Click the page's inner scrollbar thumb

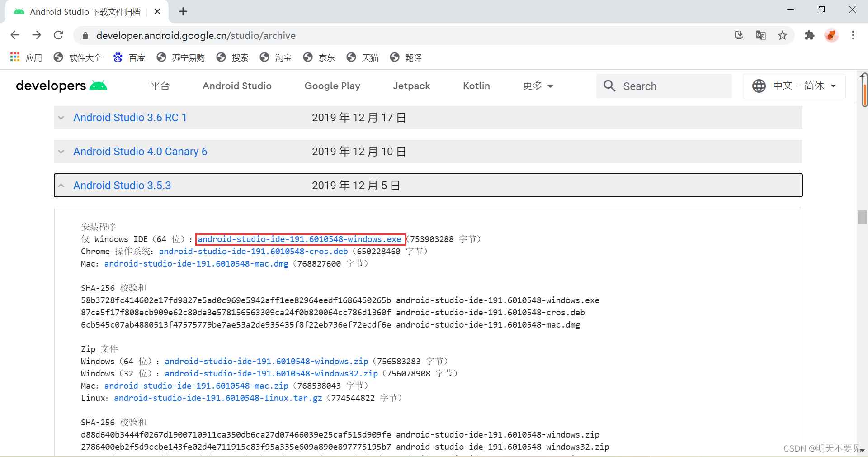pyautogui.click(x=862, y=218)
